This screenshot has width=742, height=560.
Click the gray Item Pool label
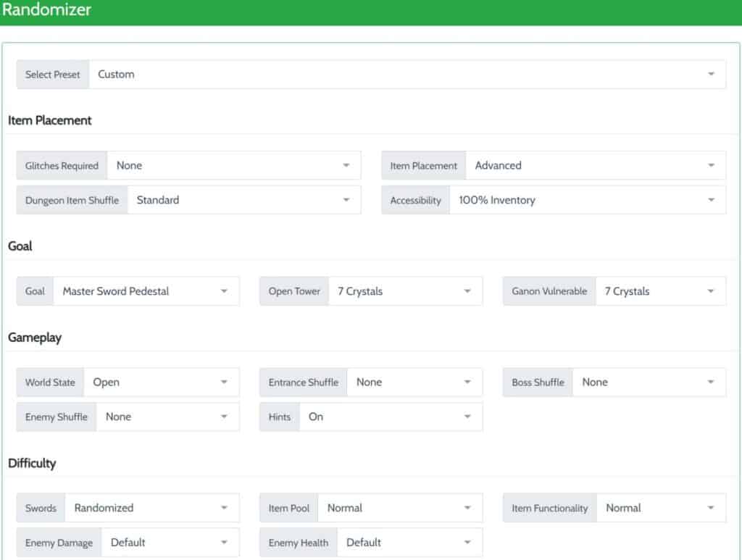coord(289,508)
